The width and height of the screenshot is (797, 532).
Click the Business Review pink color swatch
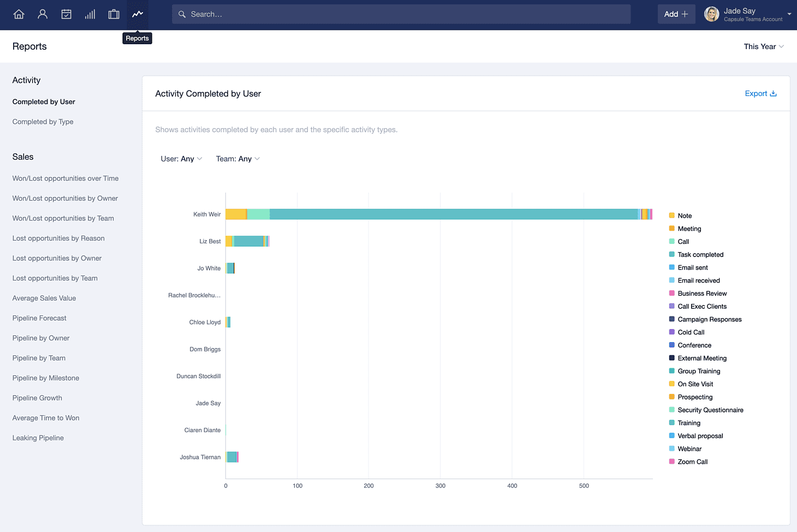click(x=672, y=294)
